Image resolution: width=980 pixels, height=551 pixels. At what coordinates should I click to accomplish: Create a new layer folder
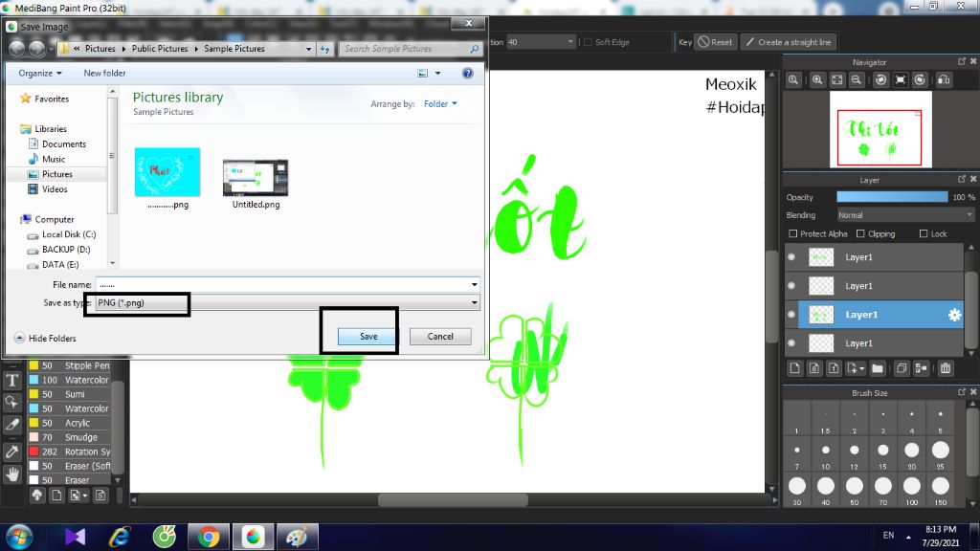point(878,368)
